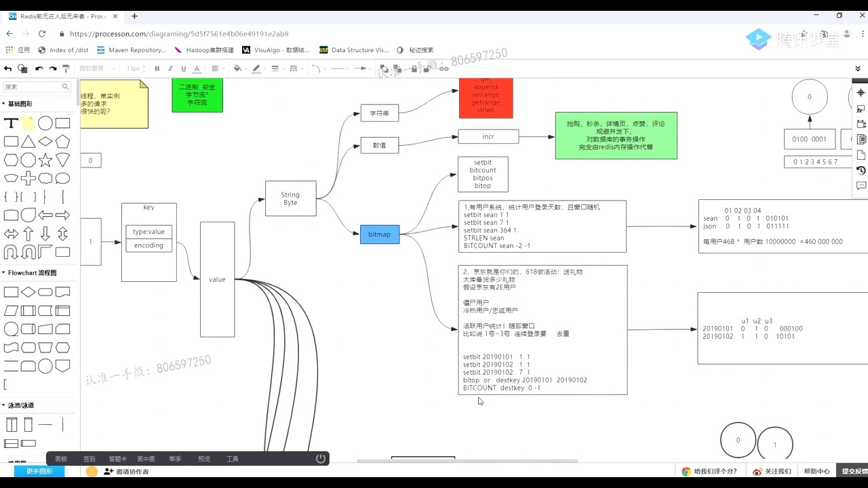Click the undo arrow in toolbar
The height and width of the screenshot is (488, 868).
click(39, 68)
